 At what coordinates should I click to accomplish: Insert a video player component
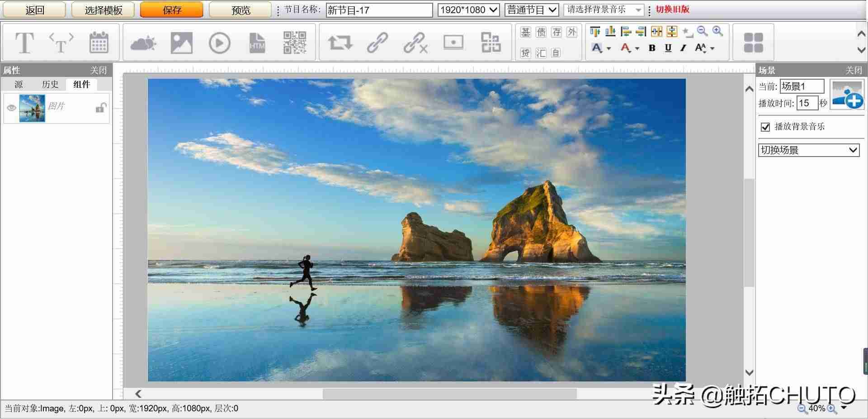(x=220, y=43)
